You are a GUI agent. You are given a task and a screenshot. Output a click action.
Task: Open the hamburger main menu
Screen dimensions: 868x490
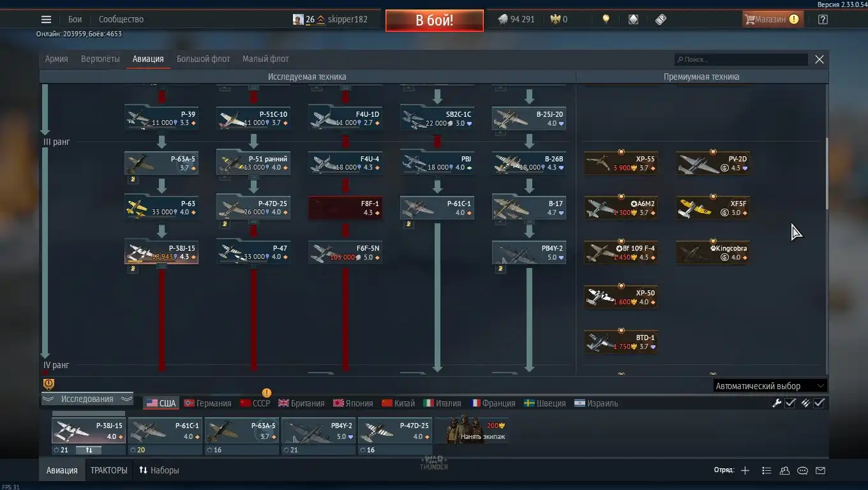point(46,19)
